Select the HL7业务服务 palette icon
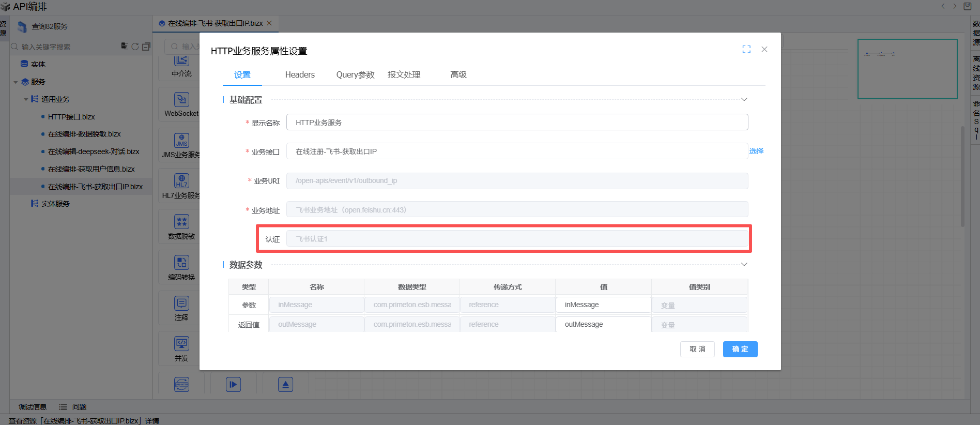 click(x=181, y=181)
